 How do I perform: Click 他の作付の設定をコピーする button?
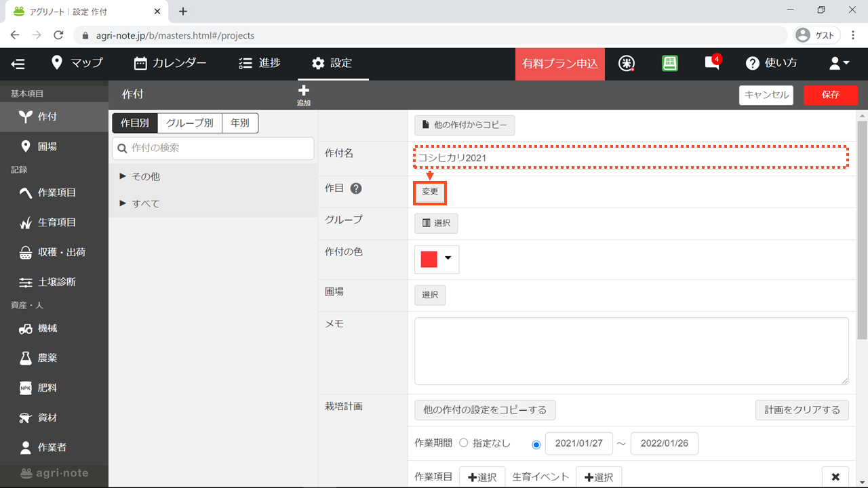coord(485,410)
